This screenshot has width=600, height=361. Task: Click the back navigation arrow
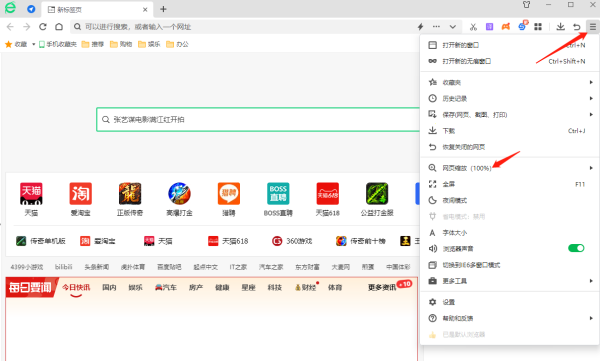point(10,26)
